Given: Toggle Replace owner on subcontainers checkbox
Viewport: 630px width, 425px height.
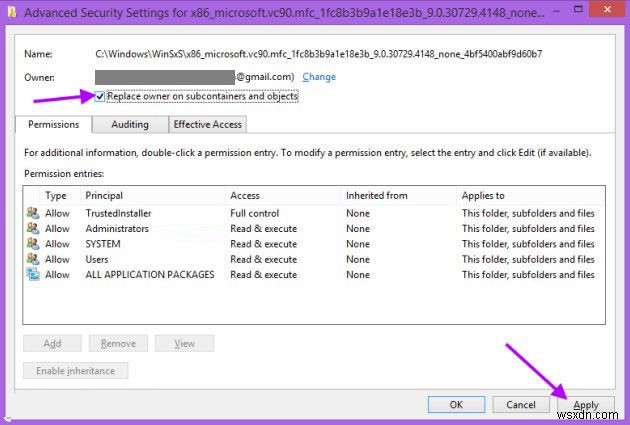Looking at the screenshot, I should coord(100,96).
